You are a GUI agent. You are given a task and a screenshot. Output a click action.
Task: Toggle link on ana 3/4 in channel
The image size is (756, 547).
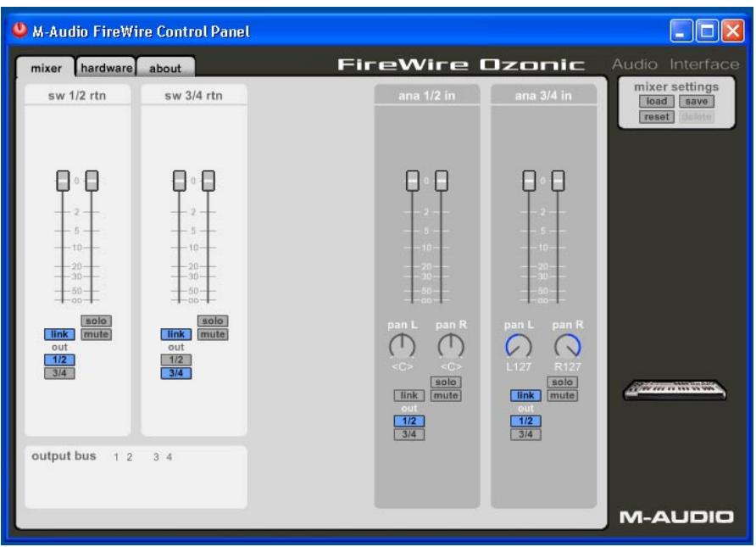[525, 395]
